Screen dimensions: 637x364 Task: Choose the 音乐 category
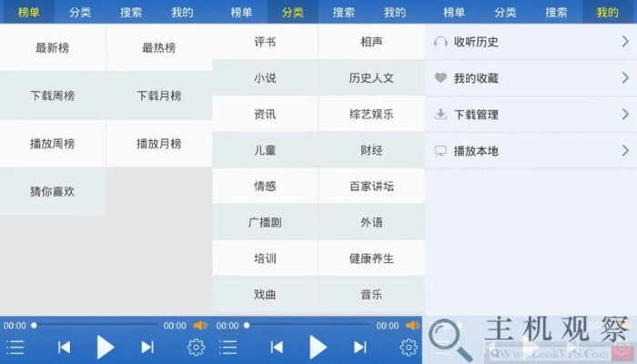(371, 294)
